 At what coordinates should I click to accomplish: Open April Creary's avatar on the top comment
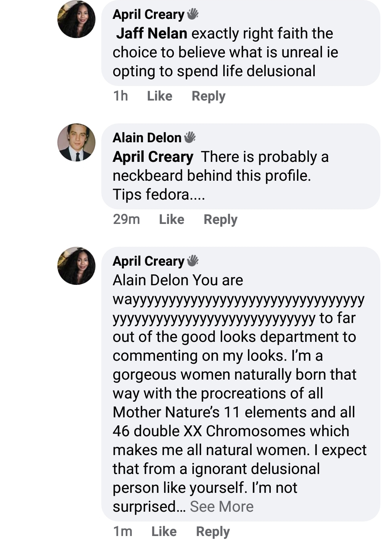(x=76, y=19)
